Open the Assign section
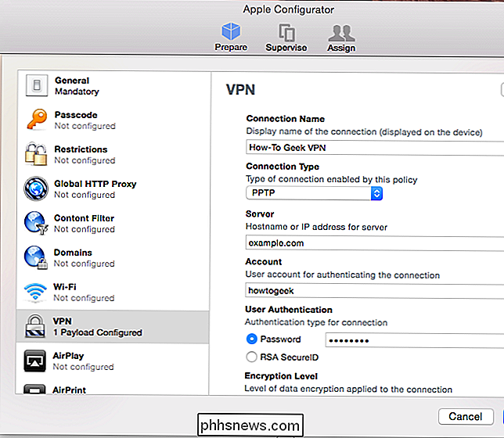Image resolution: width=504 pixels, height=438 pixels. pyautogui.click(x=341, y=38)
